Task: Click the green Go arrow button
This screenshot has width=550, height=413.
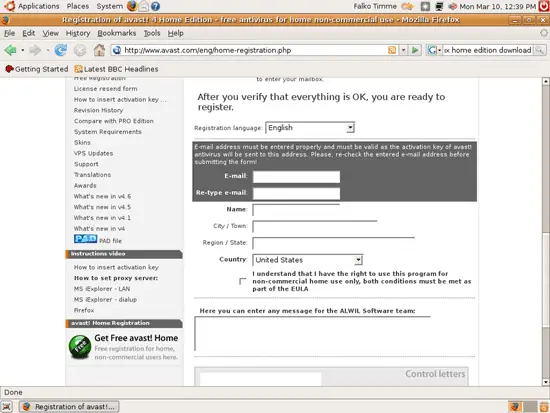Action: 415,50
